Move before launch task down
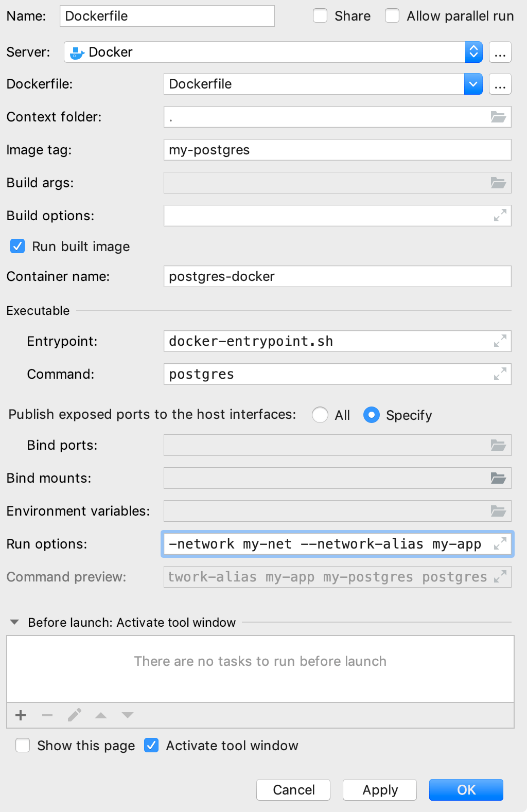Image resolution: width=527 pixels, height=812 pixels. [x=128, y=715]
